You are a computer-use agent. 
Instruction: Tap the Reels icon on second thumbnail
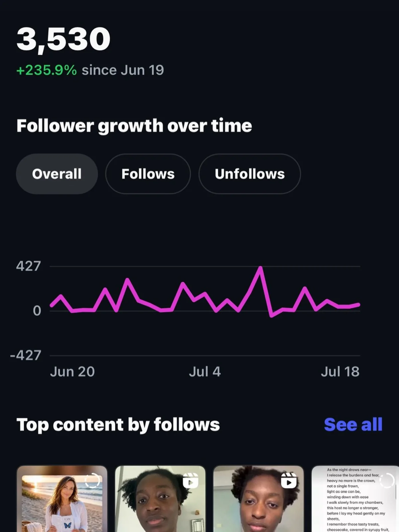pyautogui.click(x=190, y=481)
